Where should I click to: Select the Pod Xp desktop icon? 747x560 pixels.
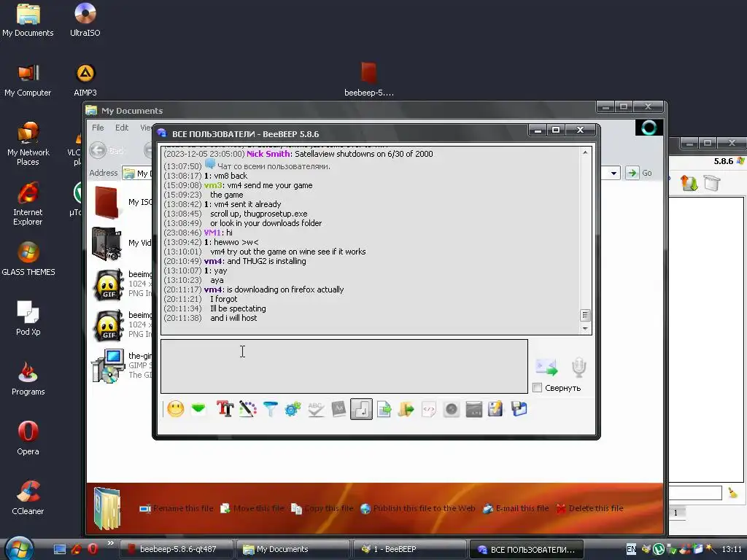pos(28,318)
